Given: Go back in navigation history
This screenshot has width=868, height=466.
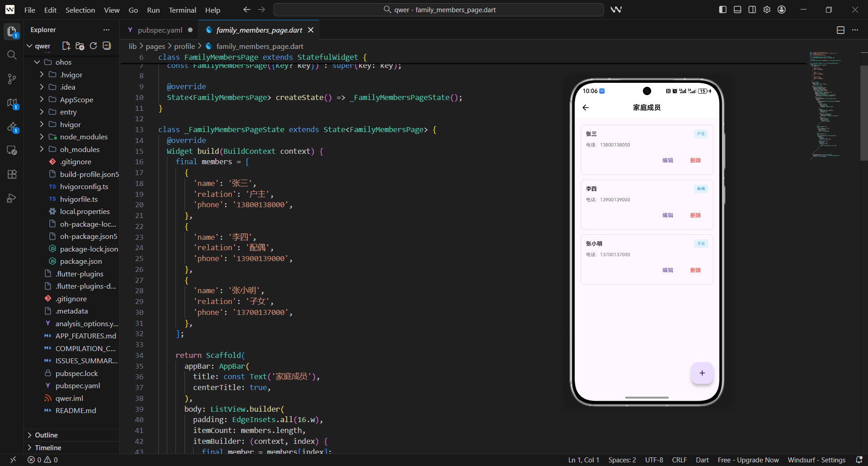Looking at the screenshot, I should point(247,10).
